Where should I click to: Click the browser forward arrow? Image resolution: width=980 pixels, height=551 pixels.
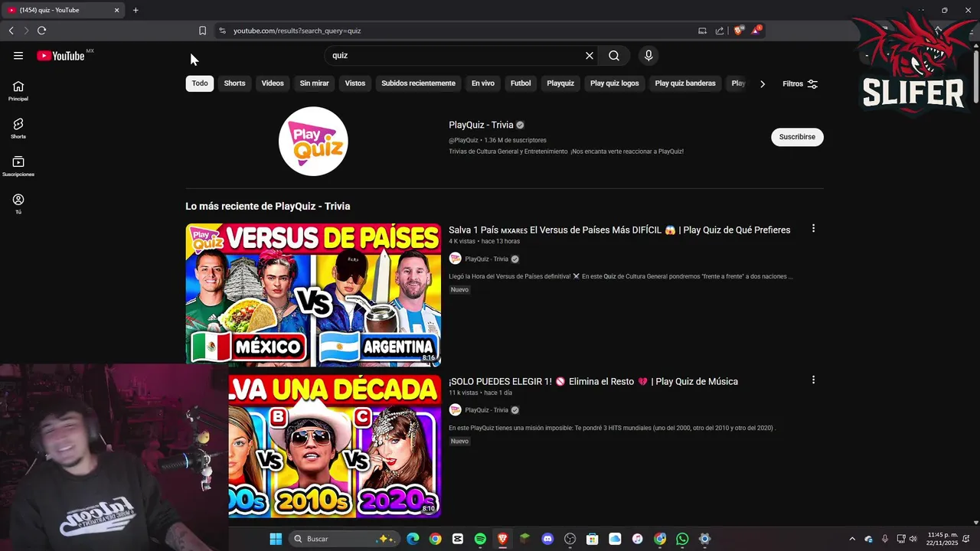point(26,31)
